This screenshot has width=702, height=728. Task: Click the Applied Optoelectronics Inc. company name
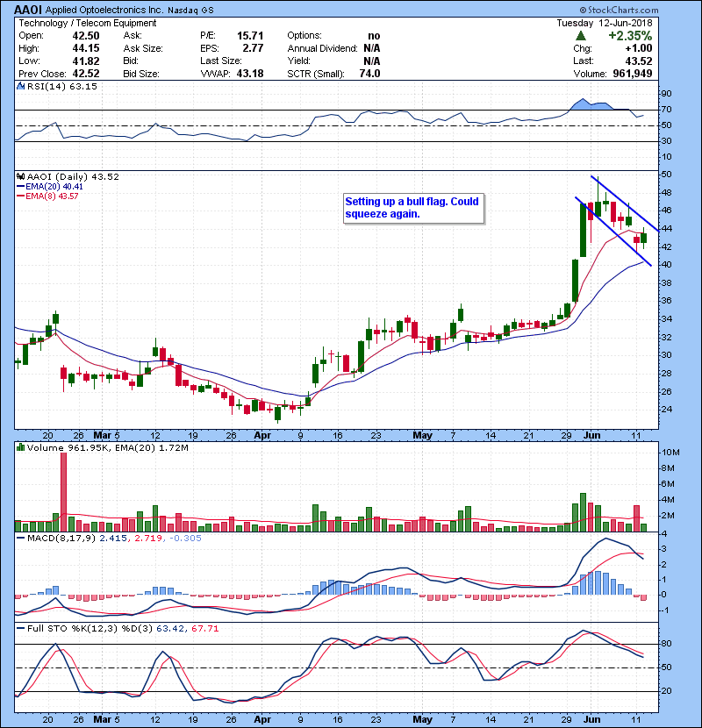pos(104,11)
